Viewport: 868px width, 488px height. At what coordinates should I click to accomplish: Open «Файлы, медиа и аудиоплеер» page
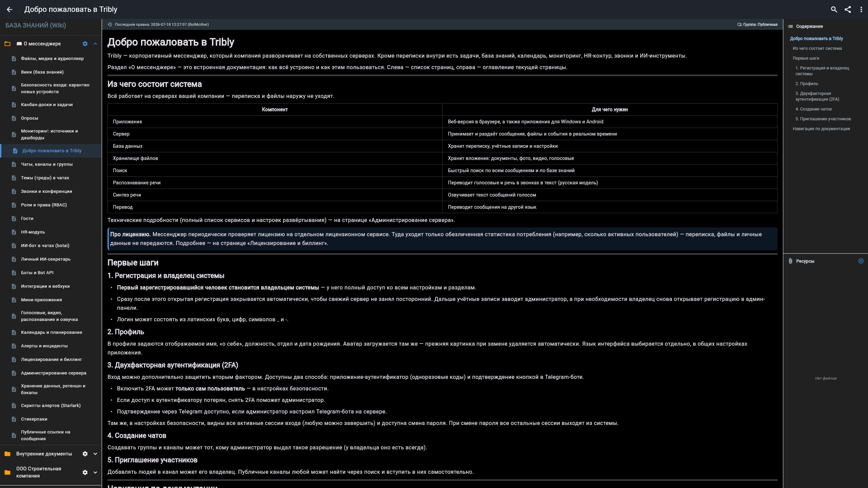pos(51,59)
